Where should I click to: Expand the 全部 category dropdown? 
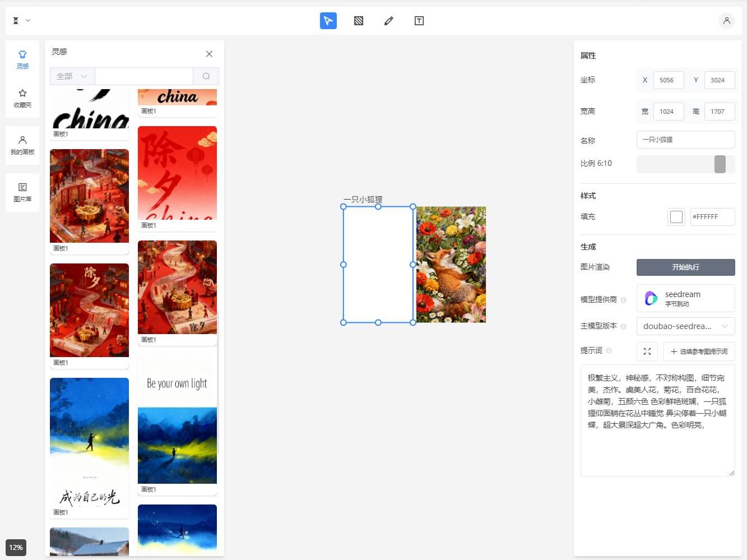pos(72,76)
